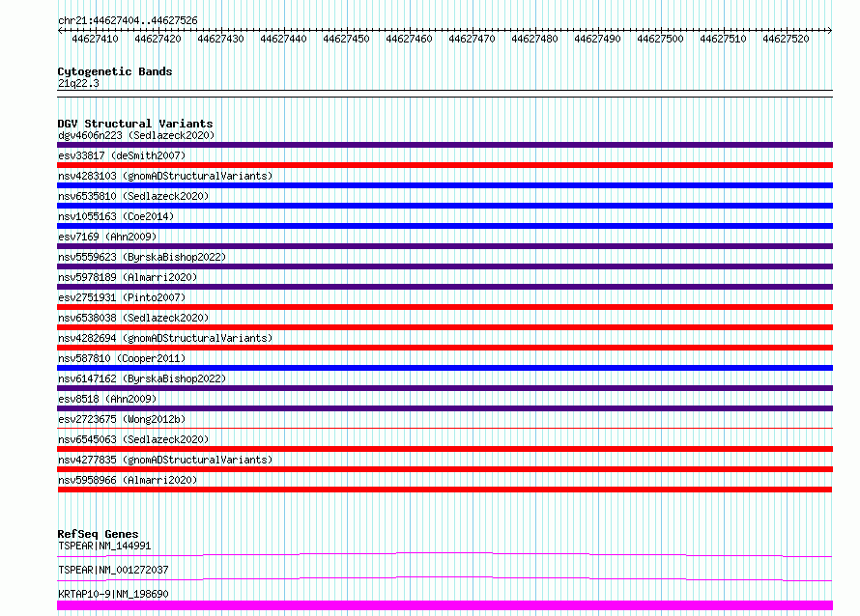This screenshot has height=616, width=860.
Task: Select the esv33817 (deSmith2007) variant label
Action: [x=122, y=155]
